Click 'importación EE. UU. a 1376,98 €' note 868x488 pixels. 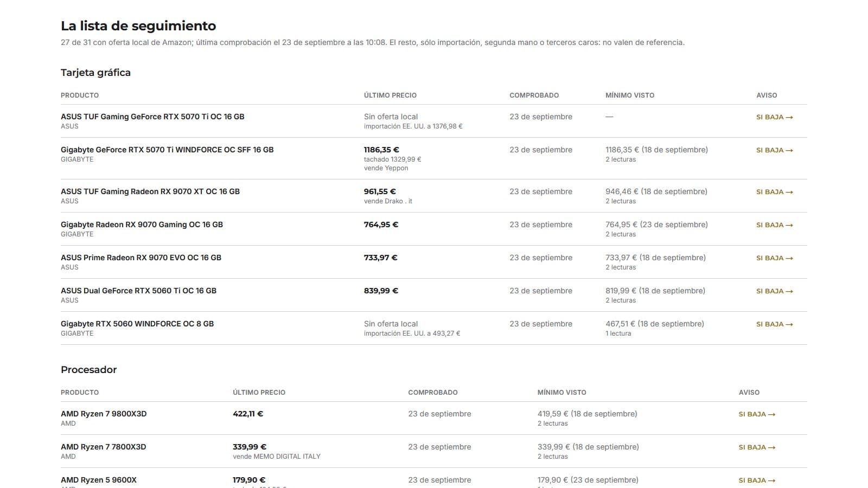[413, 126]
